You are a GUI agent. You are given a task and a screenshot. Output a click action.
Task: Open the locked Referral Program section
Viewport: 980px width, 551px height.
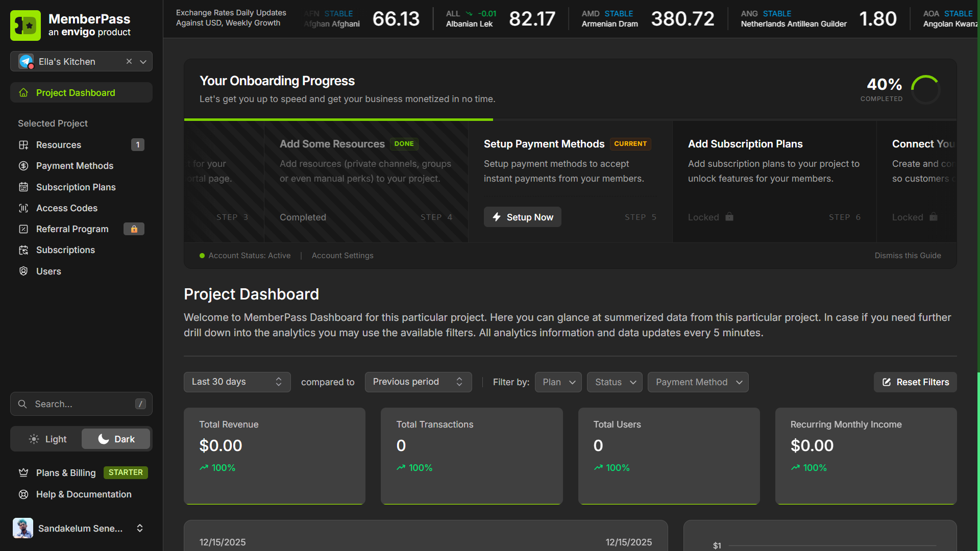coord(72,229)
